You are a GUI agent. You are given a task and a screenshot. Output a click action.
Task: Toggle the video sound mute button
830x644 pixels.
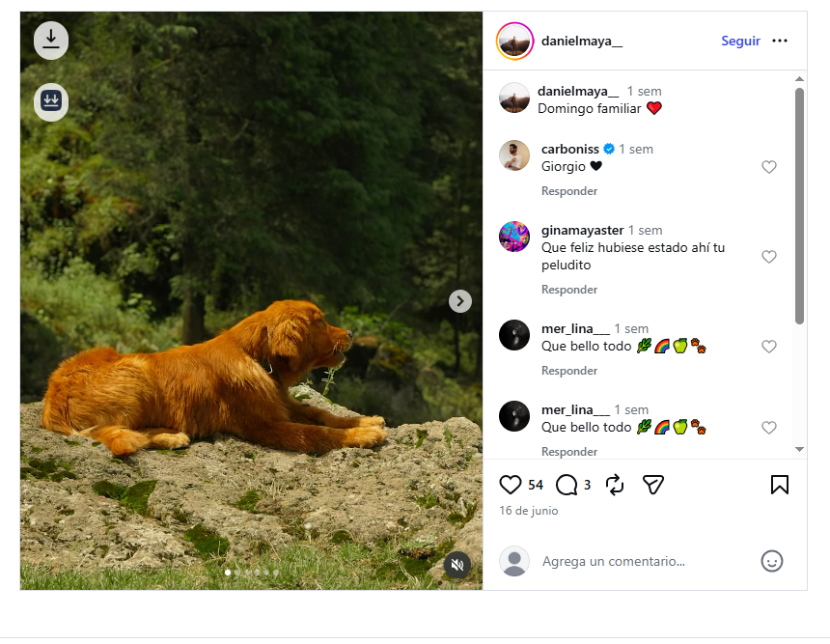click(457, 565)
